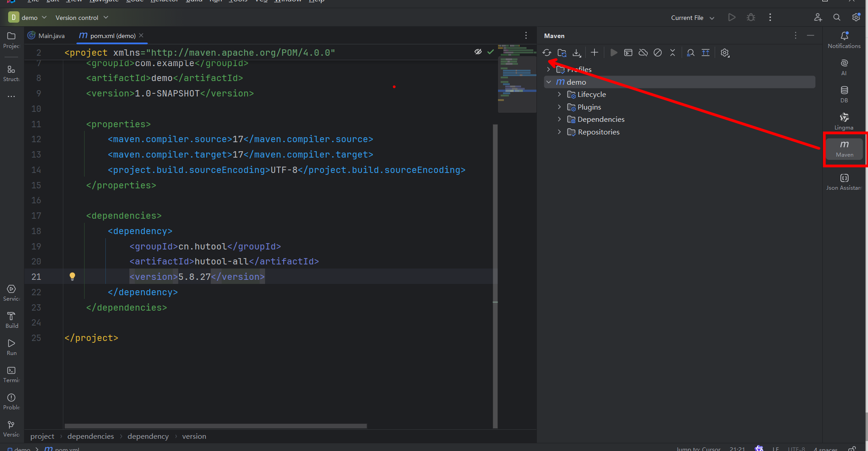Click Add Maven Projects plus icon
This screenshot has width=868, height=451.
click(594, 53)
